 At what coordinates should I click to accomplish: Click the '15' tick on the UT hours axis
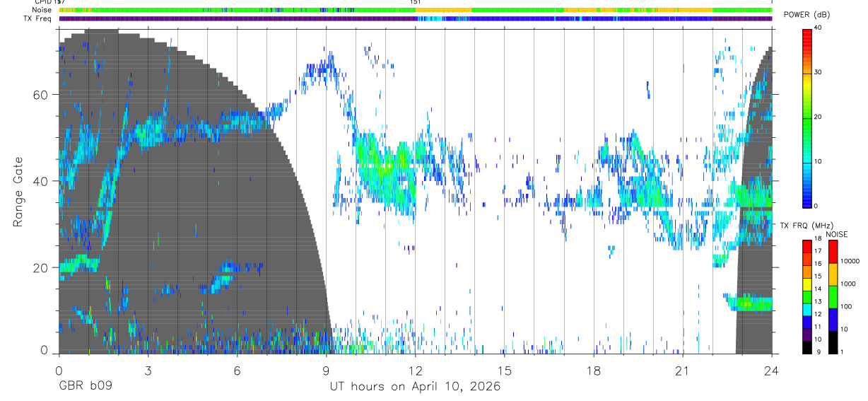pos(504,370)
